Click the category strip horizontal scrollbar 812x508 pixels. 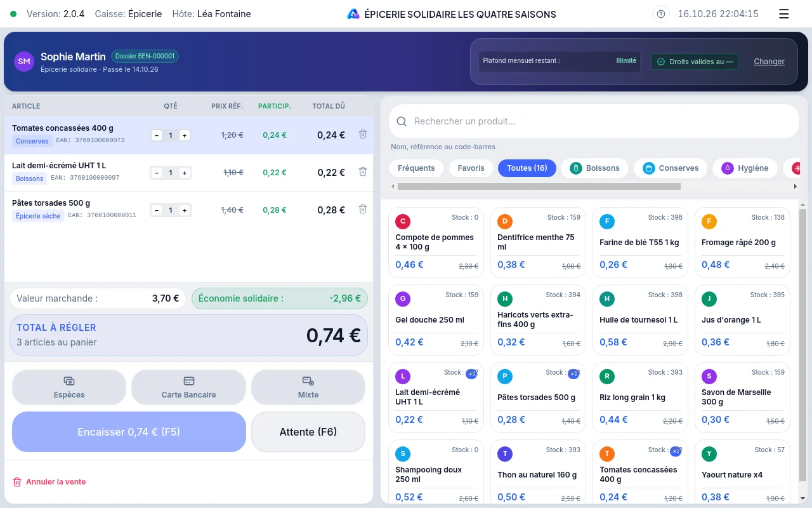(539, 187)
